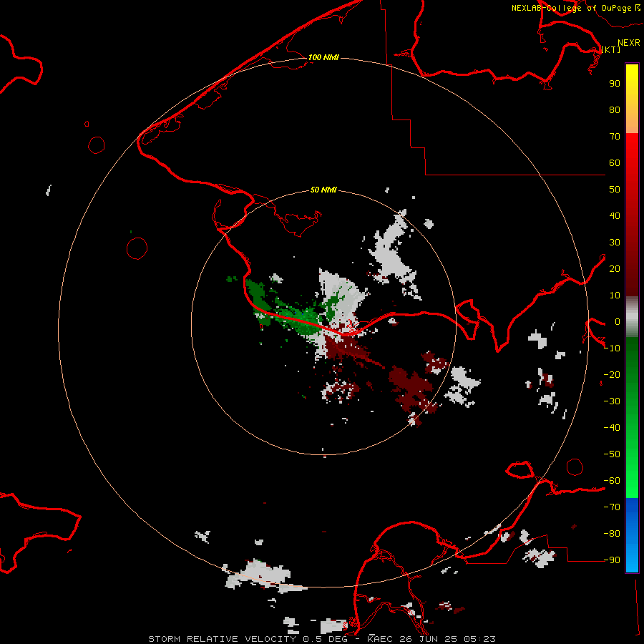Viewport: 644px width, 644px height.
Task: Click the KAEC 26 JUN 25 05:23 timestamp
Action: click(431, 639)
